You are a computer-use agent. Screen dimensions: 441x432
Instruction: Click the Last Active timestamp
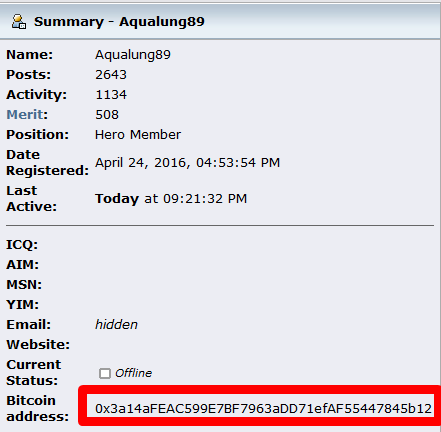tap(171, 199)
